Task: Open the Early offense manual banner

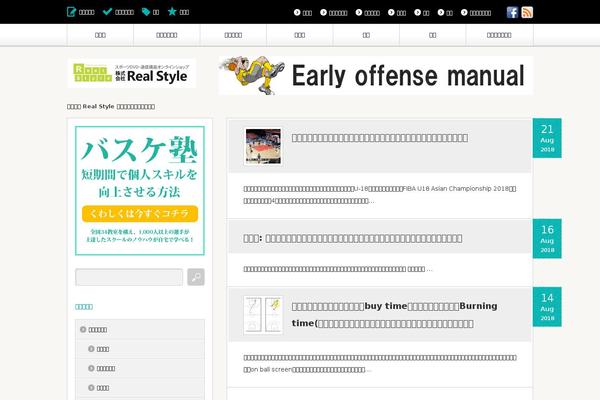Action: (376, 75)
